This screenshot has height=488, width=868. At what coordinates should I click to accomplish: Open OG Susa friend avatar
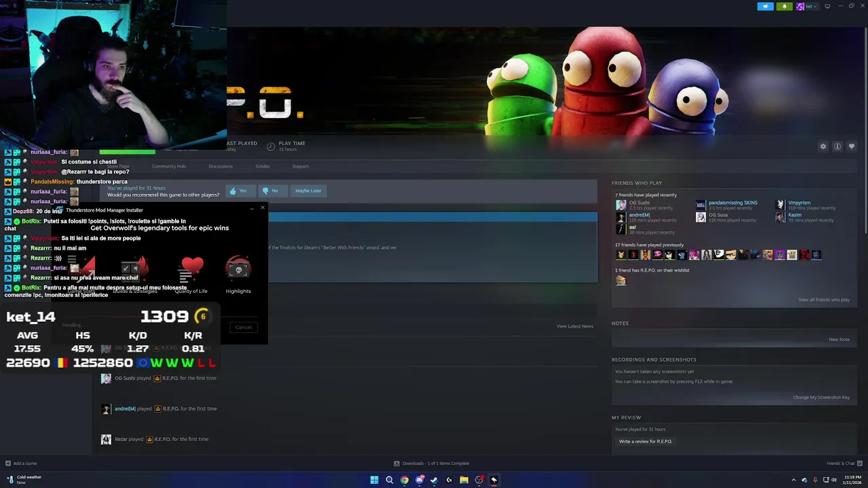(701, 217)
